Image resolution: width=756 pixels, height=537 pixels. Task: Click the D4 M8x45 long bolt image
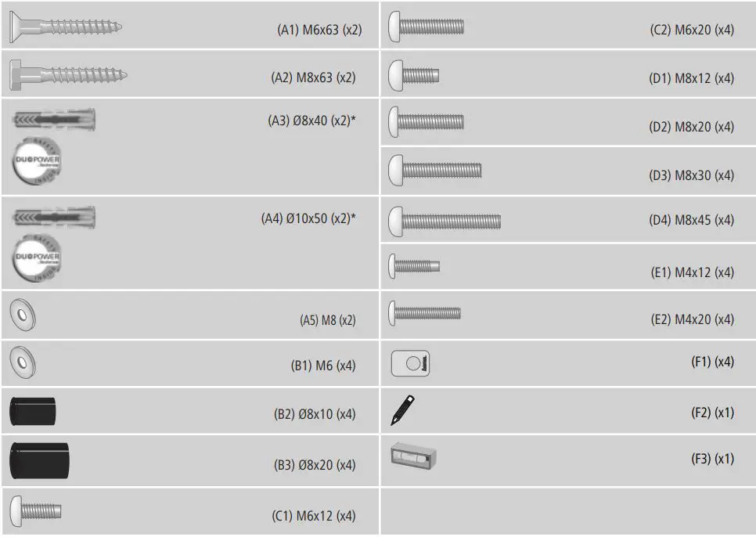coord(444,221)
